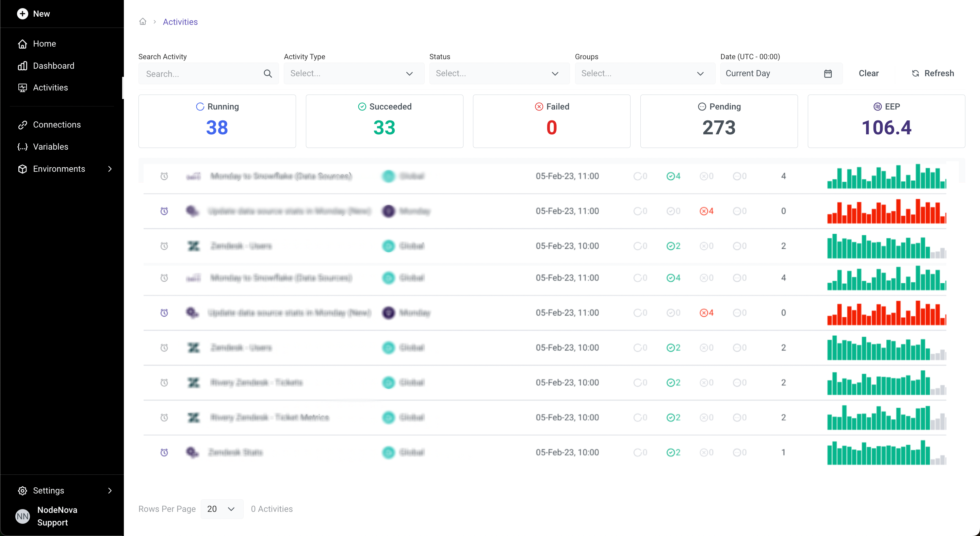The image size is (980, 536).
Task: Click the purple clock icon in last row
Action: point(164,452)
